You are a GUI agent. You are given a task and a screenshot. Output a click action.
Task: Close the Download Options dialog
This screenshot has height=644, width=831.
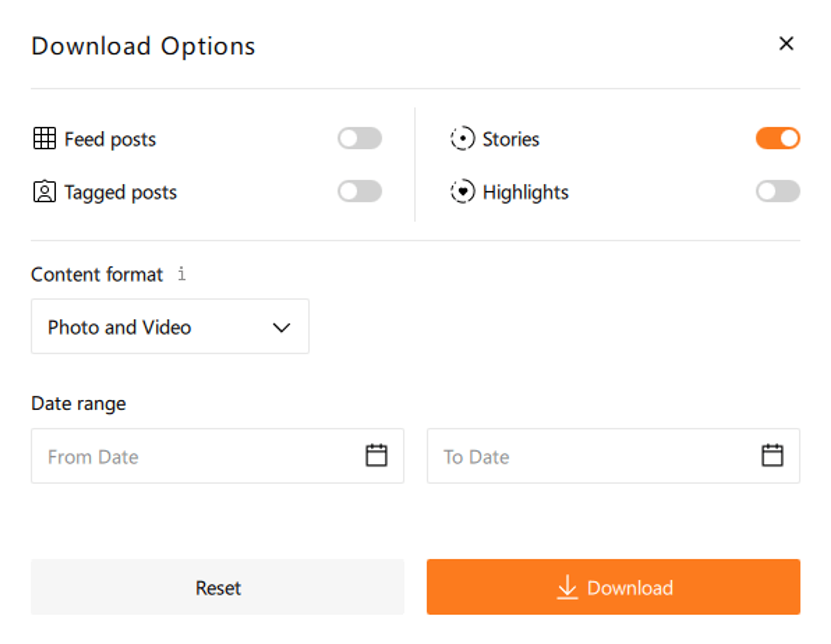point(786,43)
